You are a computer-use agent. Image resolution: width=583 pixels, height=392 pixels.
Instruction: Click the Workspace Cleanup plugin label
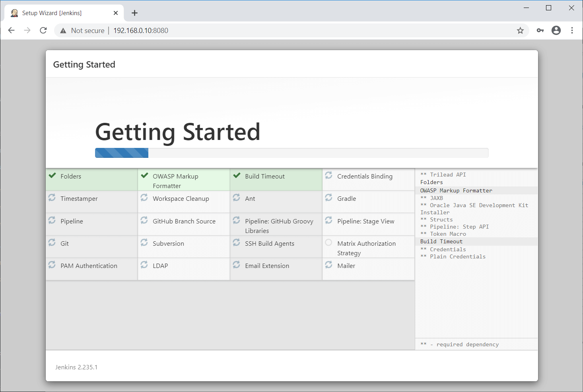click(181, 199)
